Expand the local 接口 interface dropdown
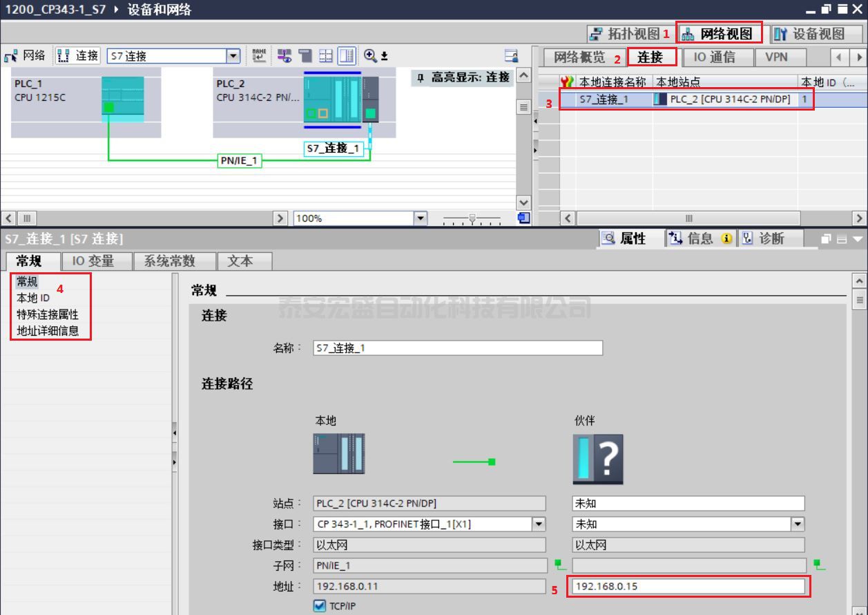The width and height of the screenshot is (868, 615). pyautogui.click(x=539, y=524)
